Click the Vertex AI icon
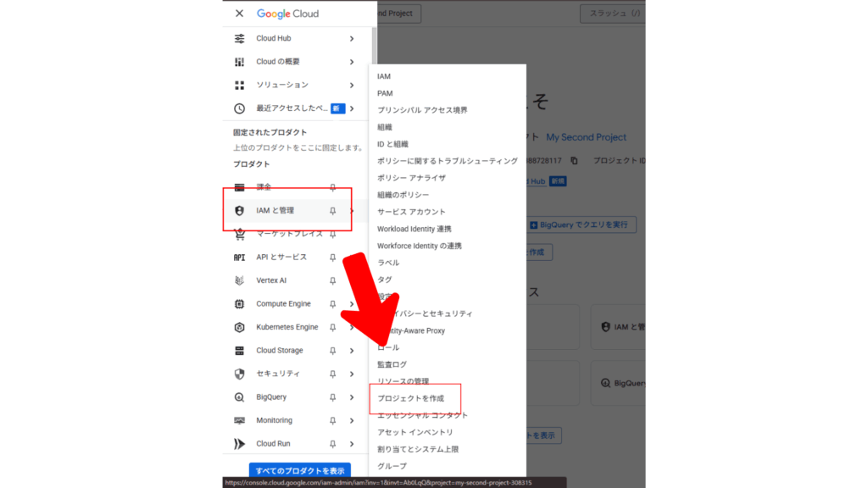868x488 pixels. [239, 280]
